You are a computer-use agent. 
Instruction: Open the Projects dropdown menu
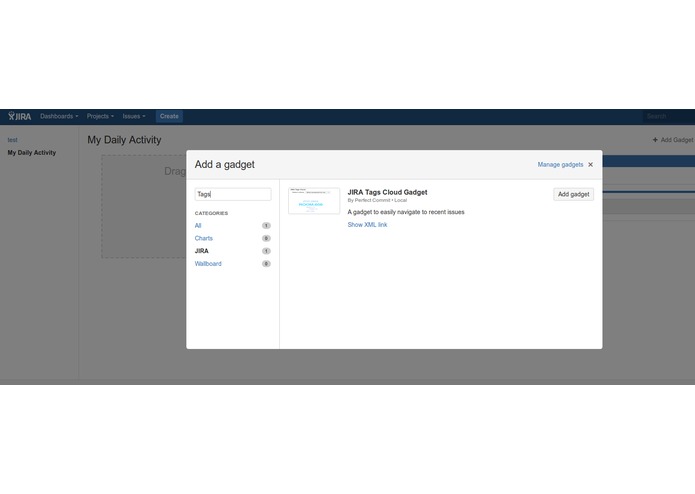[x=100, y=116]
